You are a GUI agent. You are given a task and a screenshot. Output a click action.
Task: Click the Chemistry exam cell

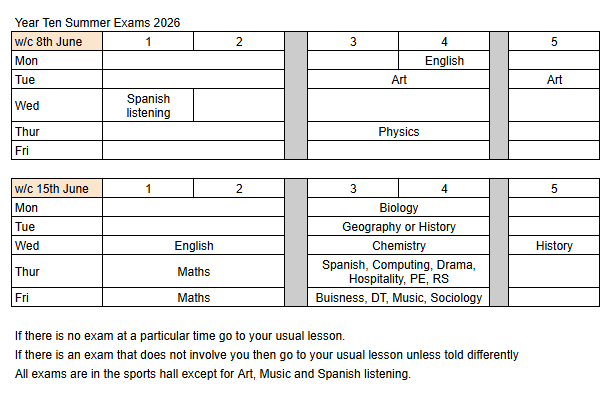(399, 246)
